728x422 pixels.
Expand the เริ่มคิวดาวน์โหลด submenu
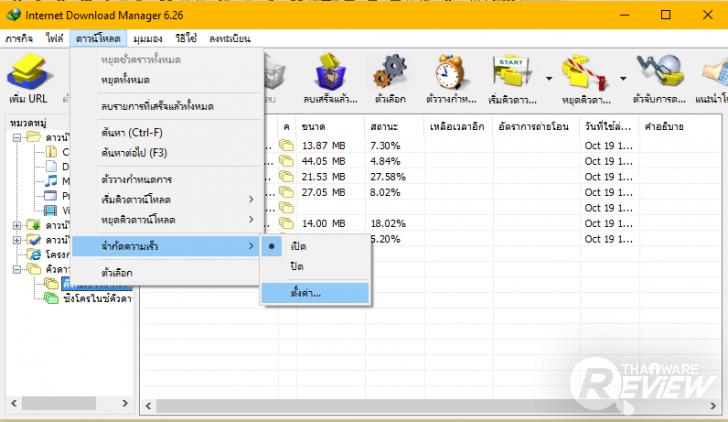coord(166,200)
